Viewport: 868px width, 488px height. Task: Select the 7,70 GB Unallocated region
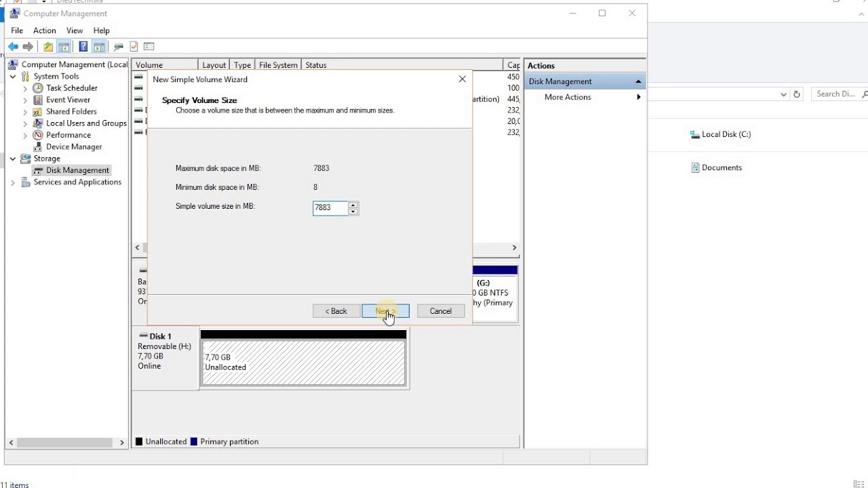[x=303, y=363]
